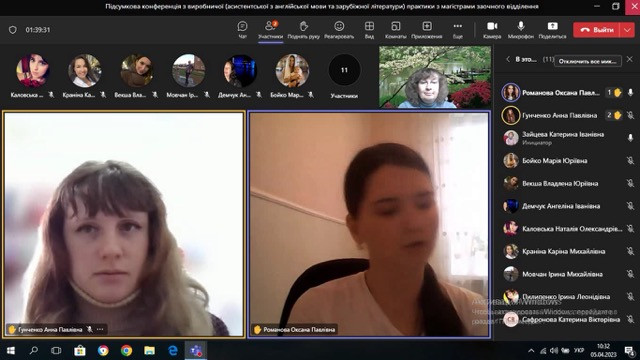Toggle the Participants panel
The height and width of the screenshot is (360, 640).
pos(270,30)
